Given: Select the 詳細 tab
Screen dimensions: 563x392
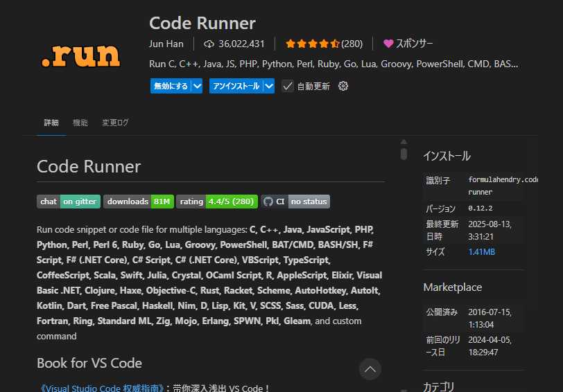Looking at the screenshot, I should tap(51, 123).
